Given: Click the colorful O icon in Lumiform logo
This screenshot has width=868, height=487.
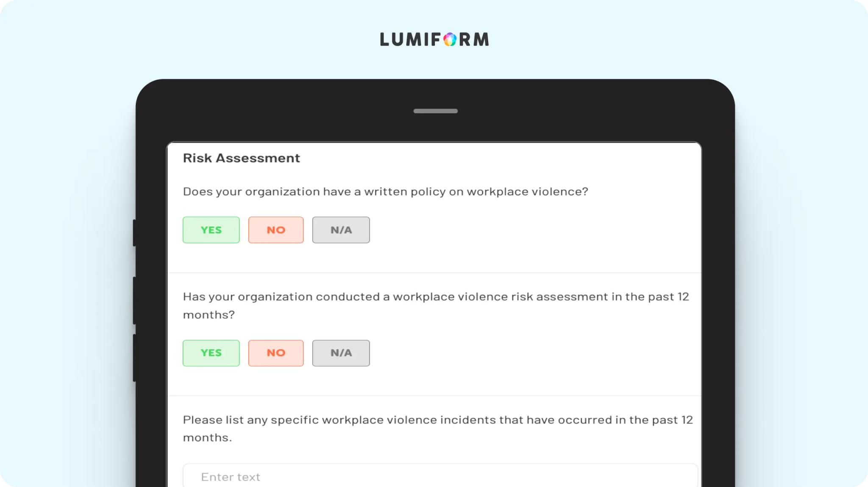Looking at the screenshot, I should click(x=450, y=39).
